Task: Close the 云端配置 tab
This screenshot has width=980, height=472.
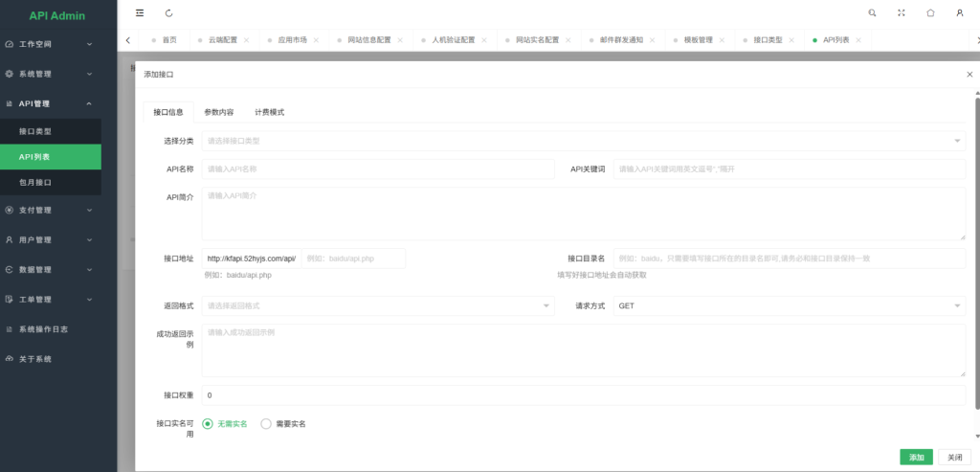Action: [246, 40]
